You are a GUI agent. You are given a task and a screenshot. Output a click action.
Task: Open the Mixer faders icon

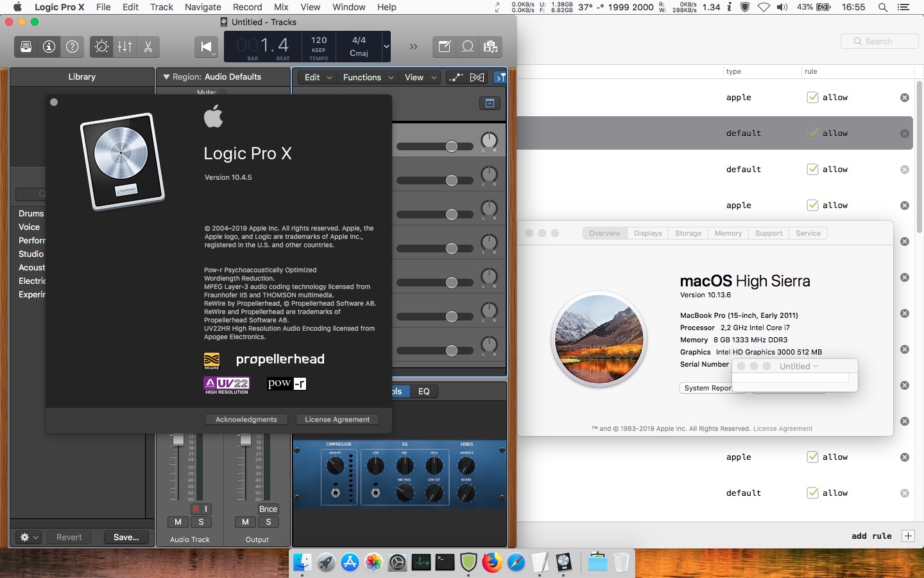tap(124, 47)
